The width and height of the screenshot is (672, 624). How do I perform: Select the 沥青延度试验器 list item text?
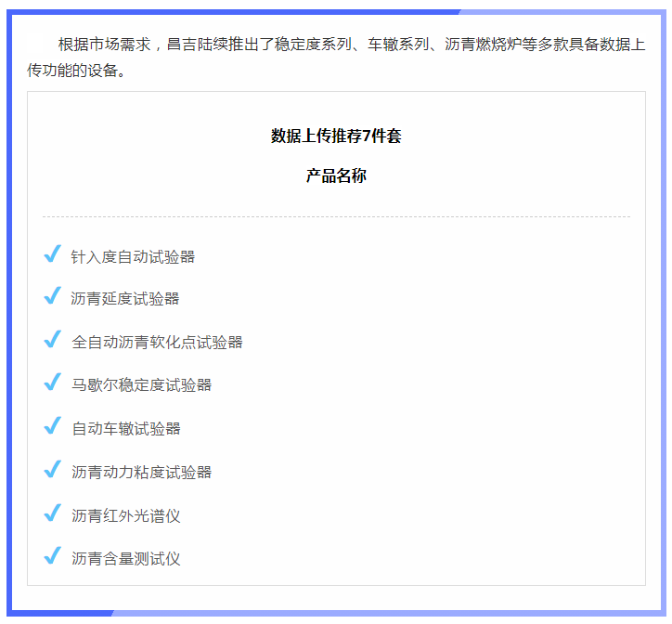pos(125,299)
